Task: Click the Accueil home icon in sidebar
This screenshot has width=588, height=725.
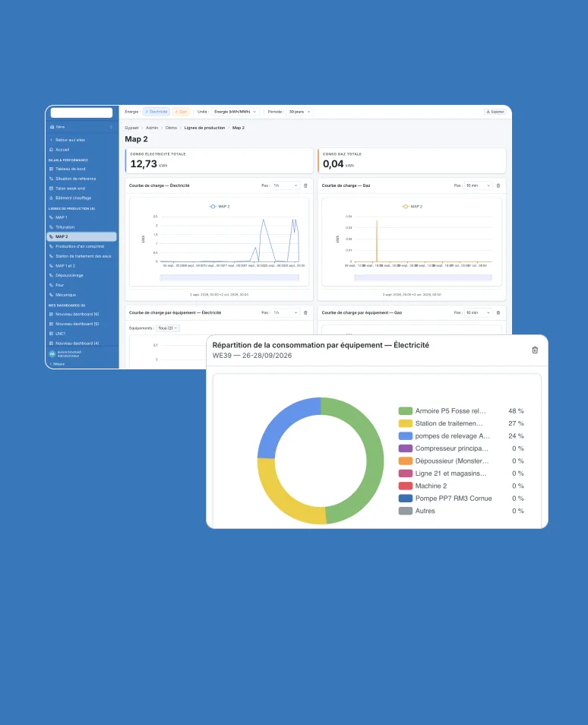Action: 52,150
